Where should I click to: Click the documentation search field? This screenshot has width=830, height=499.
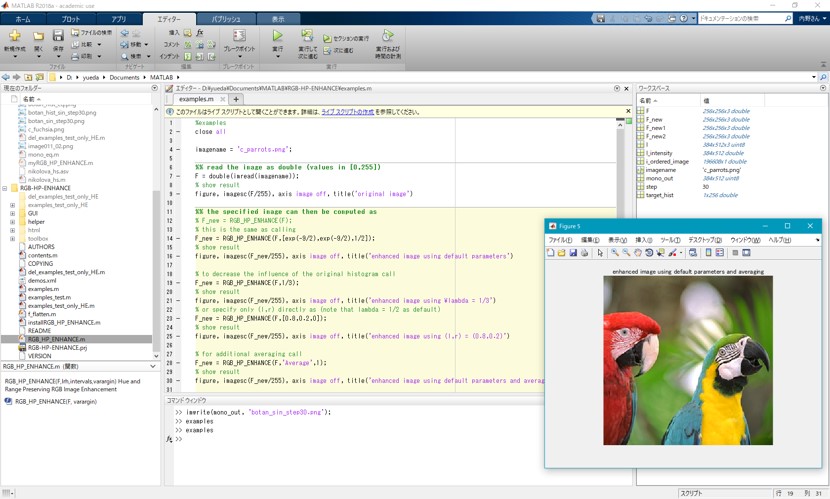(740, 19)
